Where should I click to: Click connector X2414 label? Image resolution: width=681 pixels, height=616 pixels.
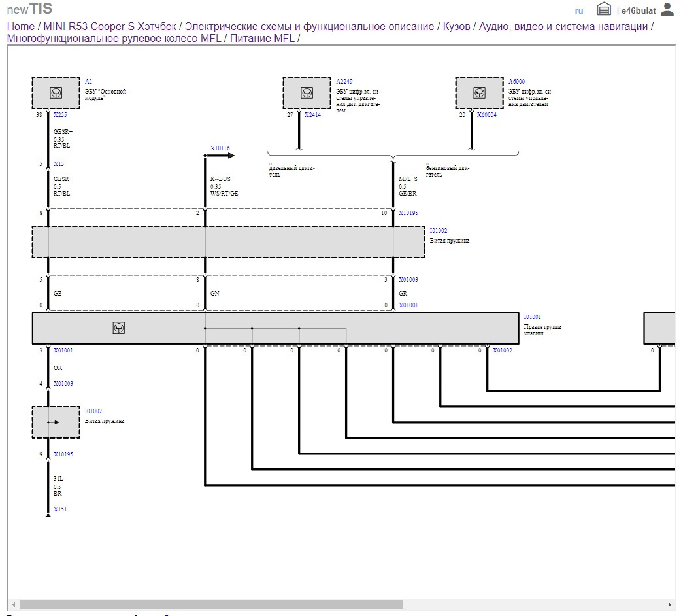pyautogui.click(x=312, y=115)
